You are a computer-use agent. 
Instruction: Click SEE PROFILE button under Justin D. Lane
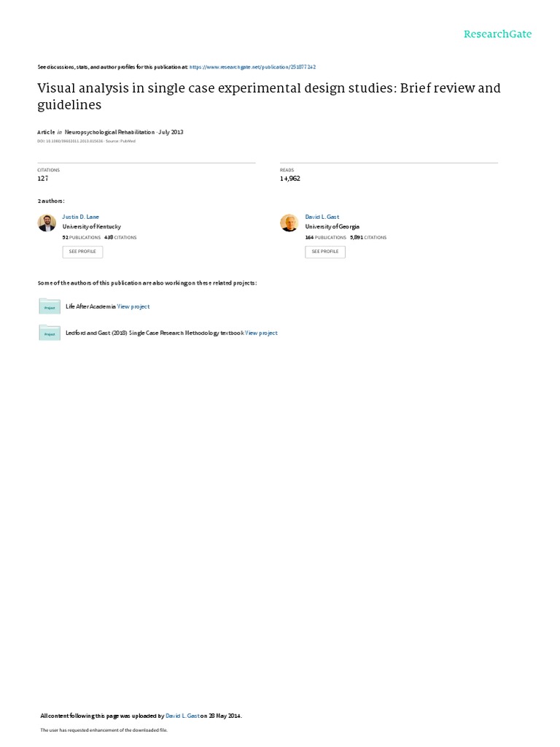pos(82,252)
